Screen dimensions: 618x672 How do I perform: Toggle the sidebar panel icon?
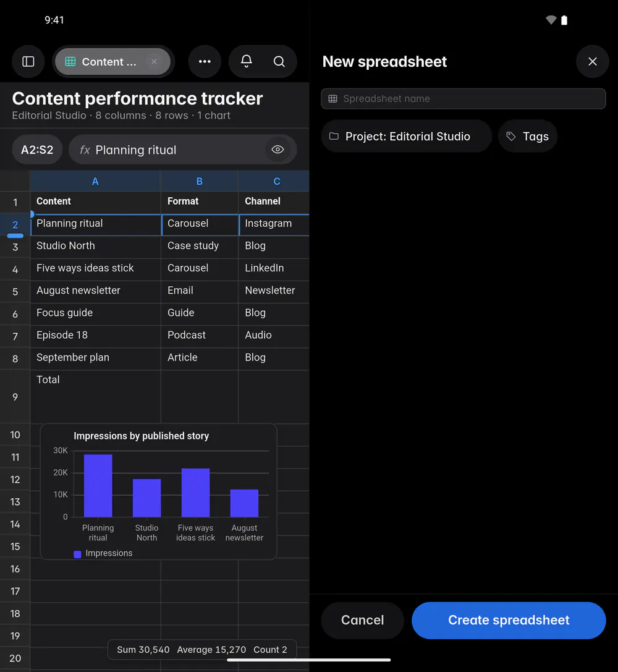[28, 62]
